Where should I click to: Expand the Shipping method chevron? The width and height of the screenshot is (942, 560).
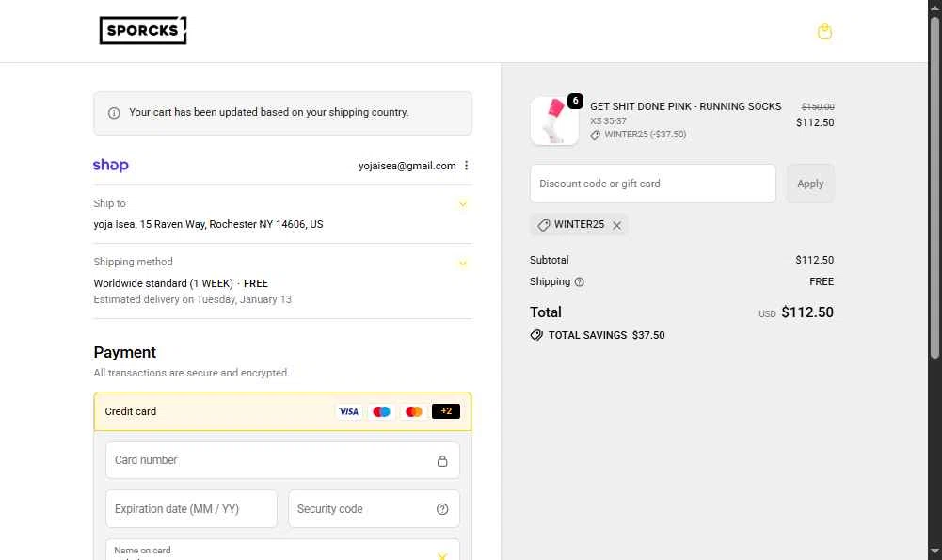point(463,264)
